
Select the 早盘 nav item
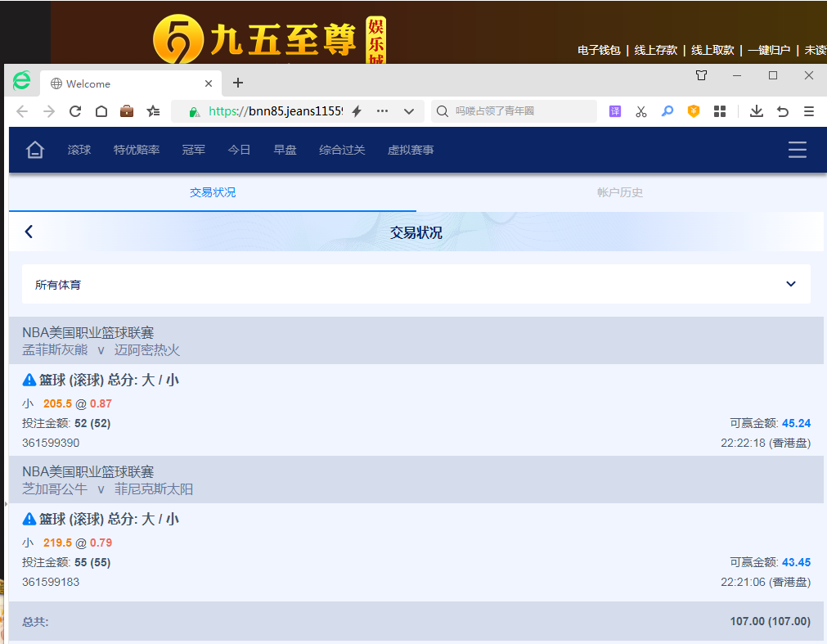(x=285, y=150)
